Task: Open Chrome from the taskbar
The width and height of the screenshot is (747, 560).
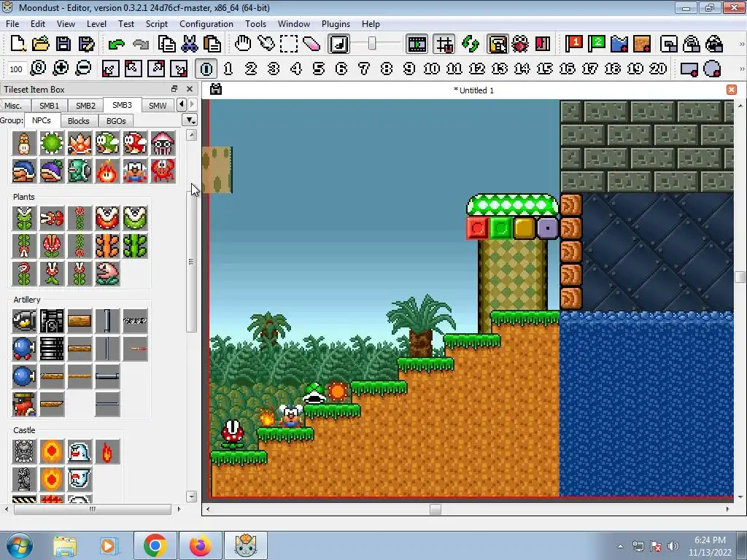Action: 155,545
